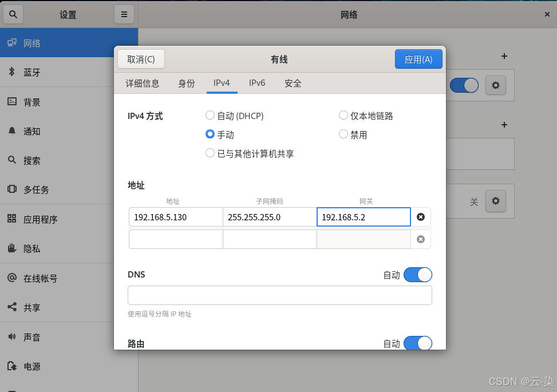Open the settings hamburger menu
The height and width of the screenshot is (392, 557).
(124, 14)
